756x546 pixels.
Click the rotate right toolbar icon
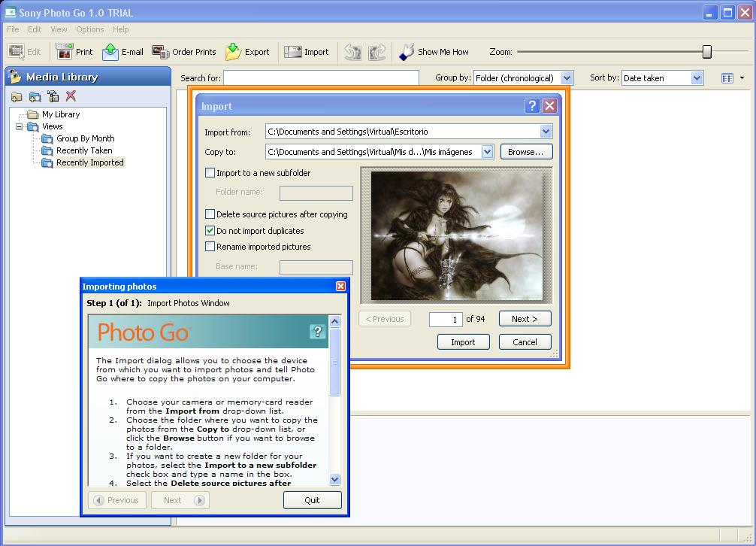coord(377,52)
